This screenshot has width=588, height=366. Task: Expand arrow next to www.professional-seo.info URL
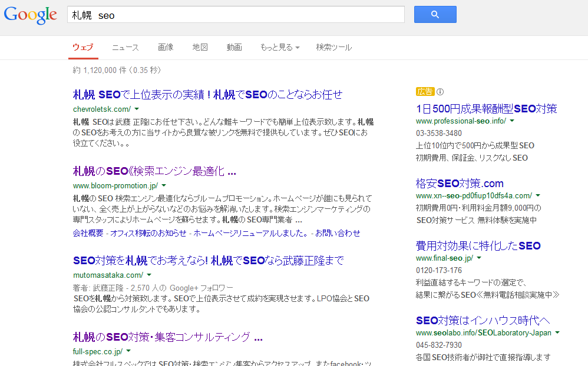tap(512, 121)
